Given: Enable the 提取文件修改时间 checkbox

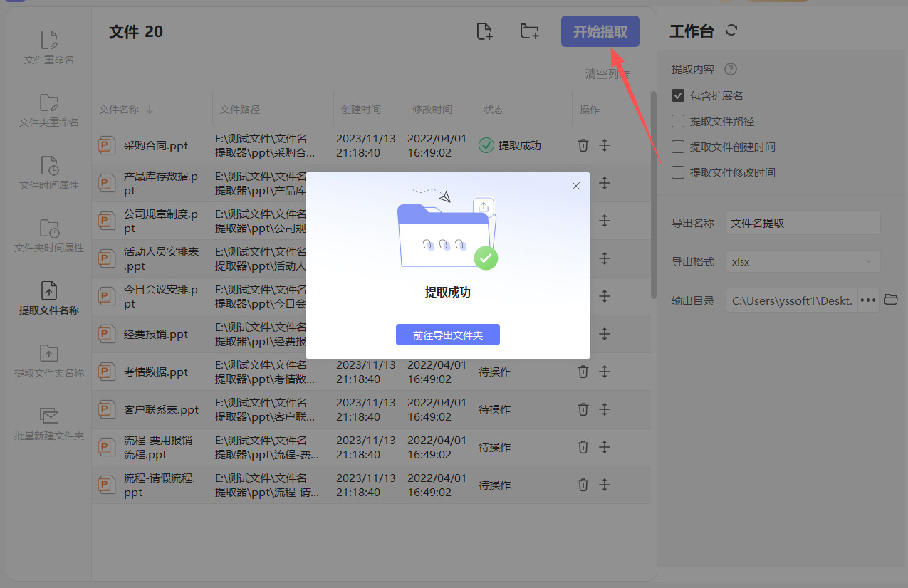Looking at the screenshot, I should pos(678,172).
